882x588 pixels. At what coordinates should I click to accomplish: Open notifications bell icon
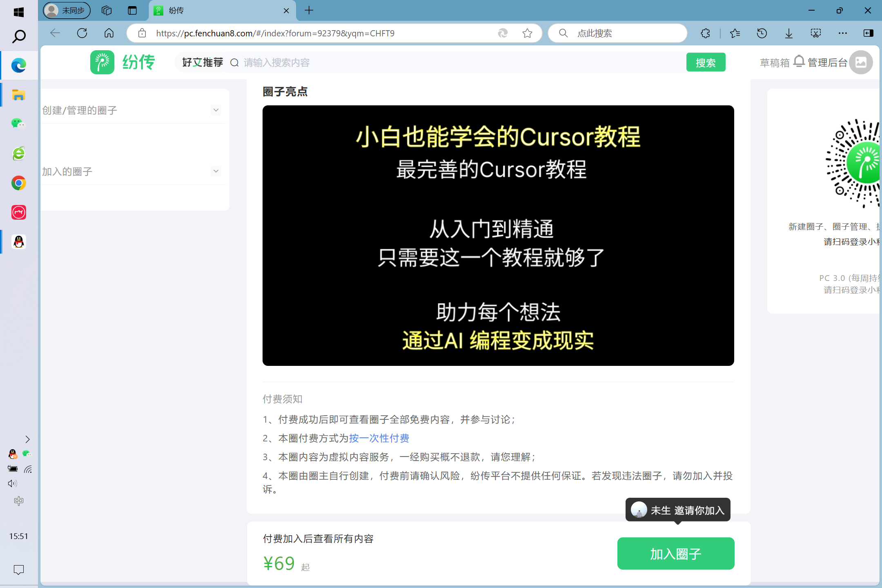[x=799, y=62]
